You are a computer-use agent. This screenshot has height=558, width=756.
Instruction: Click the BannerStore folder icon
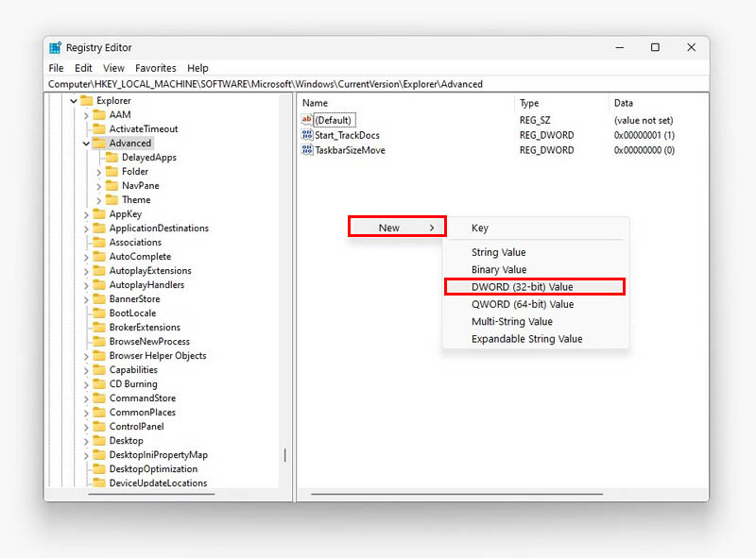pyautogui.click(x=99, y=298)
